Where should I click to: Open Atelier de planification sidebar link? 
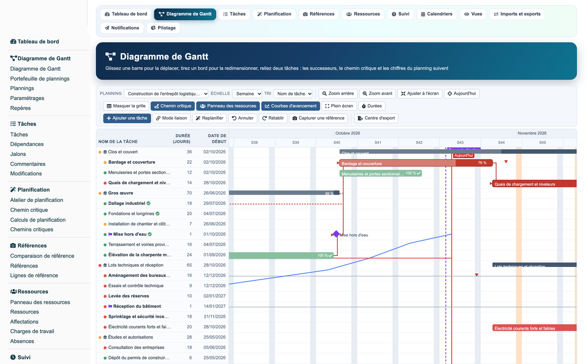[37, 200]
